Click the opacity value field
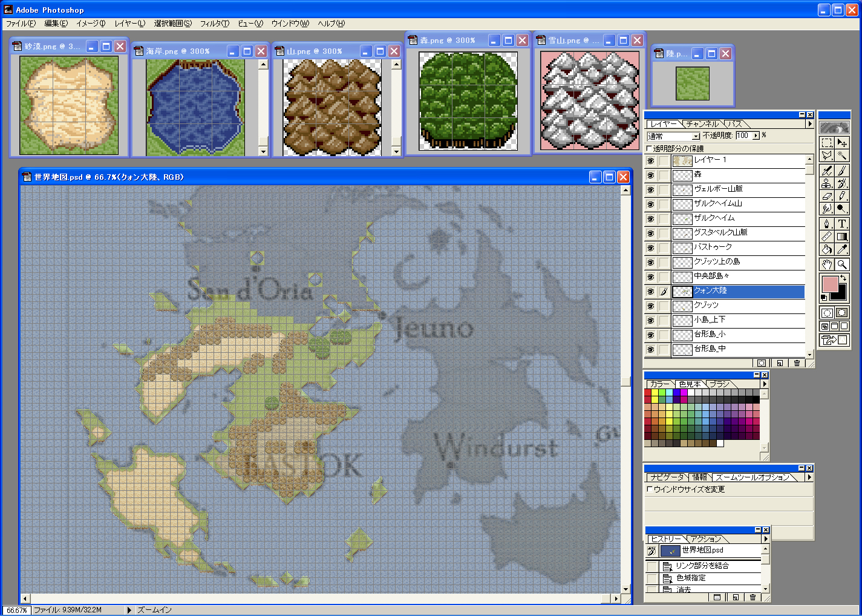The height and width of the screenshot is (616, 862). pyautogui.click(x=743, y=136)
